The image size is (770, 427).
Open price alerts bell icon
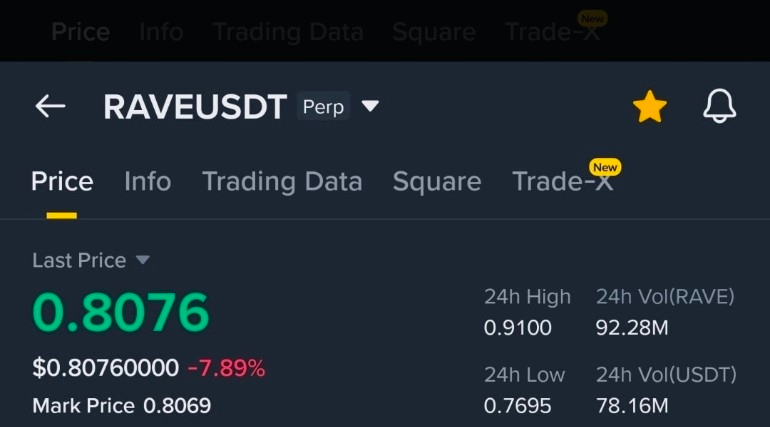[719, 106]
